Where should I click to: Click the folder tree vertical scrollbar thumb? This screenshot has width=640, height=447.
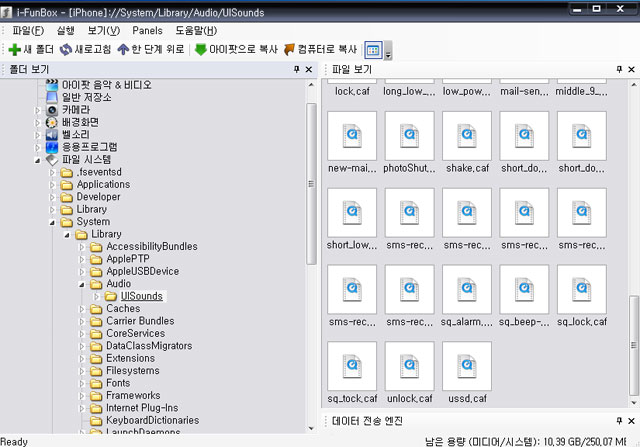click(x=311, y=184)
